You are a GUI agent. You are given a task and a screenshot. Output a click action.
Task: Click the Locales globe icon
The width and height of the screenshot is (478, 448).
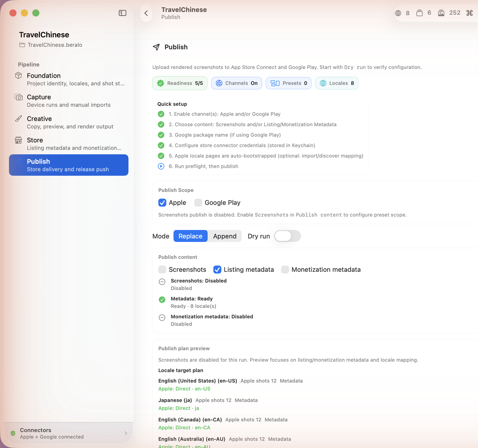323,83
